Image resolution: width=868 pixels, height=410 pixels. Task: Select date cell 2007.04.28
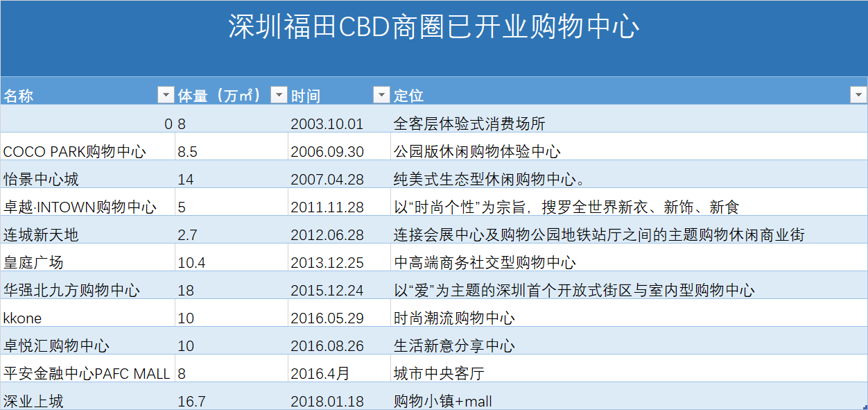[339, 174]
